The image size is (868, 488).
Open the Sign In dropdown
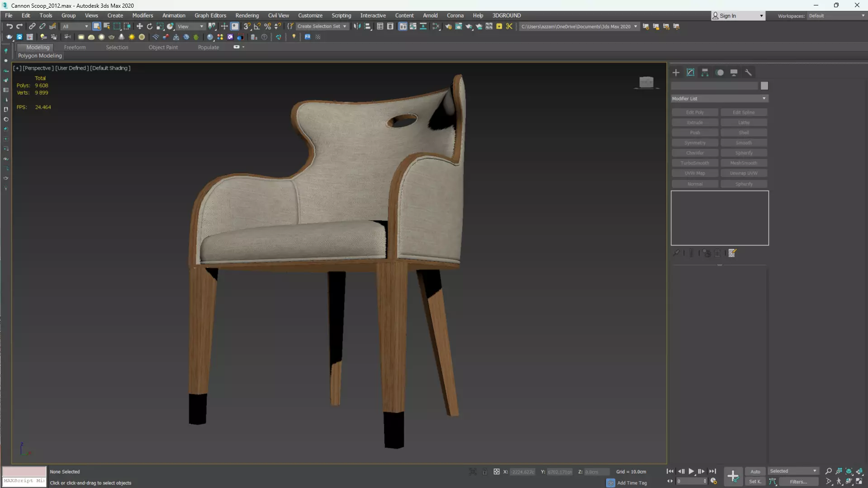738,16
